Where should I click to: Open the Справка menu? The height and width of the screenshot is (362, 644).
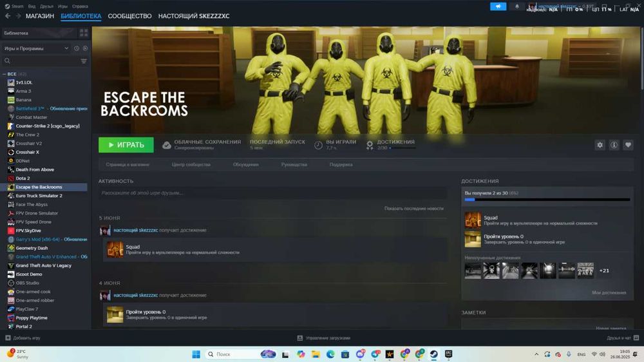click(x=80, y=6)
